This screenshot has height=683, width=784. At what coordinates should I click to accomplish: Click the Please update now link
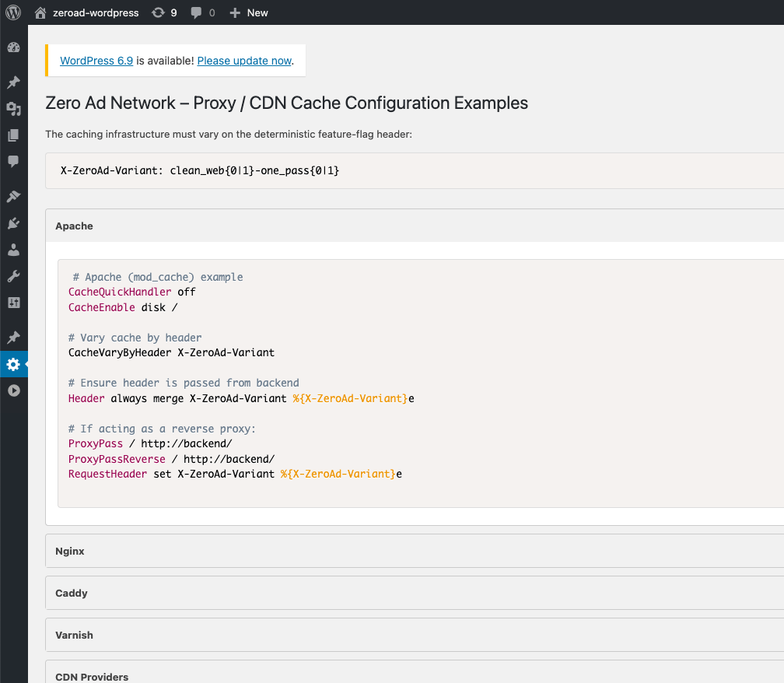pyautogui.click(x=244, y=61)
